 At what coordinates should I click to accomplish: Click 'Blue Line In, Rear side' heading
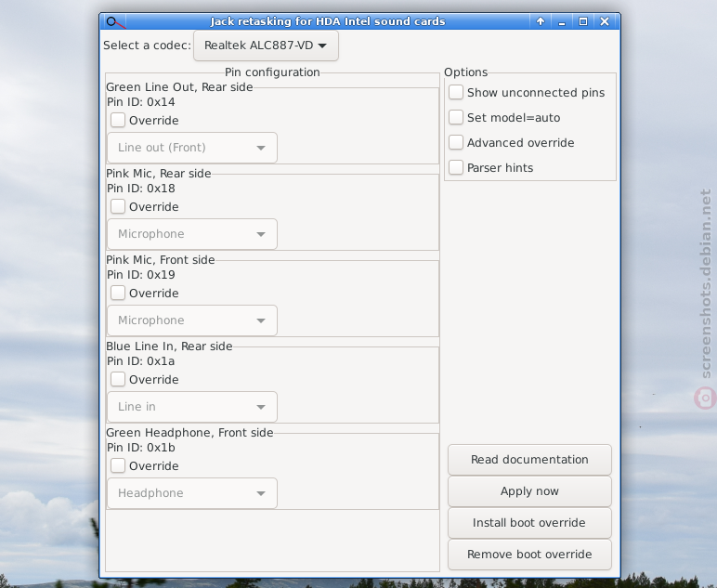(169, 346)
